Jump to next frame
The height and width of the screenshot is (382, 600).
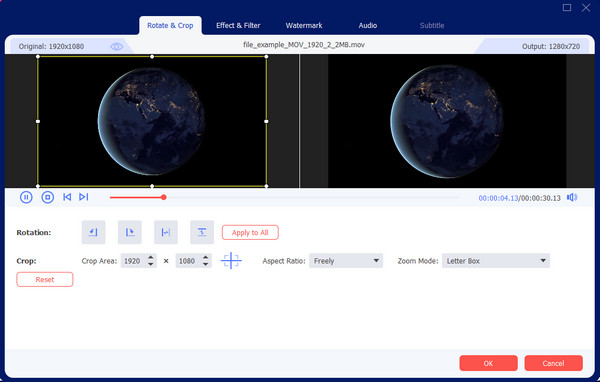[83, 197]
